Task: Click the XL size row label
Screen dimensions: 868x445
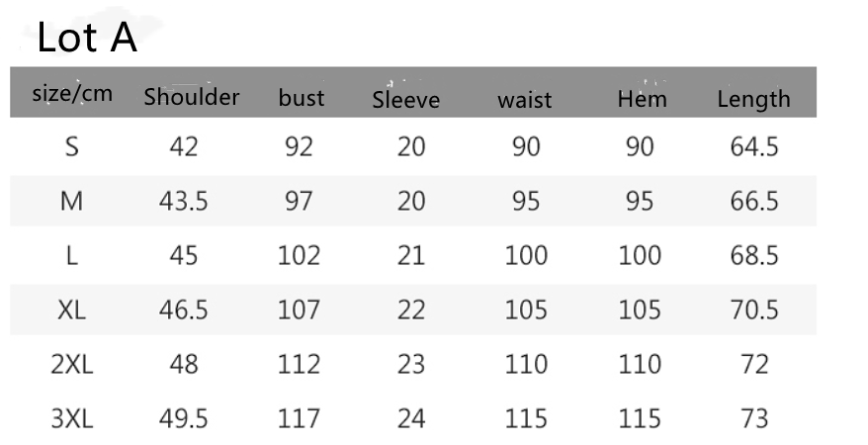Action: coord(72,310)
